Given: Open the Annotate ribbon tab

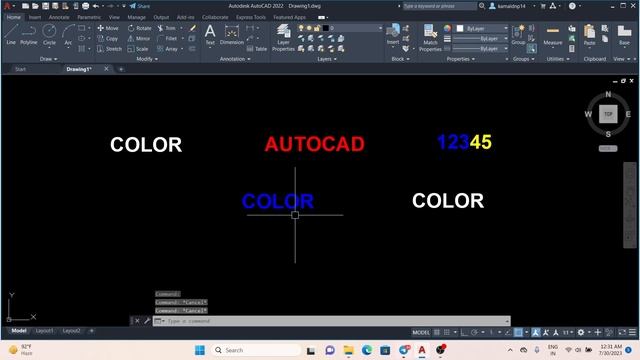Looking at the screenshot, I should point(59,17).
